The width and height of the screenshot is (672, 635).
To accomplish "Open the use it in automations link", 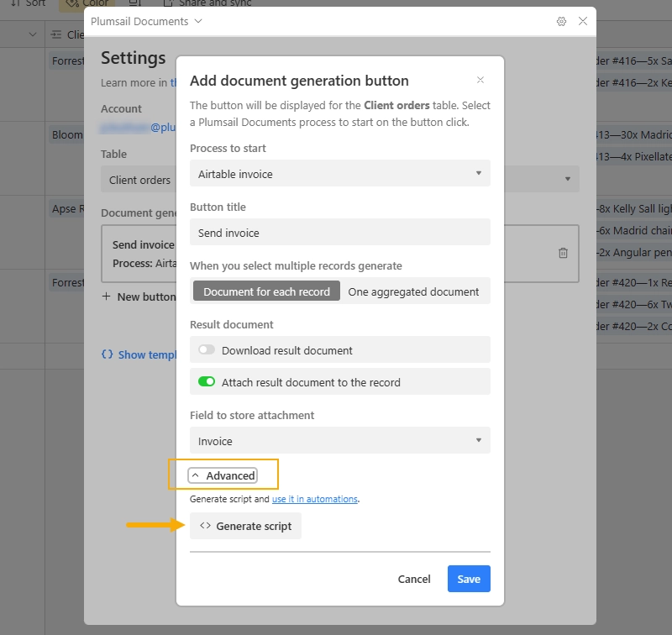I will coord(314,499).
